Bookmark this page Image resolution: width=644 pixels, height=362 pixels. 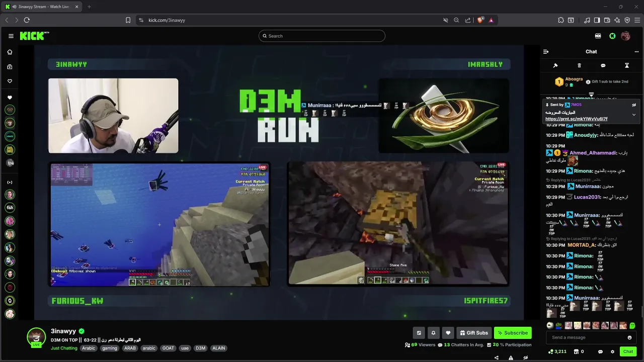click(128, 20)
